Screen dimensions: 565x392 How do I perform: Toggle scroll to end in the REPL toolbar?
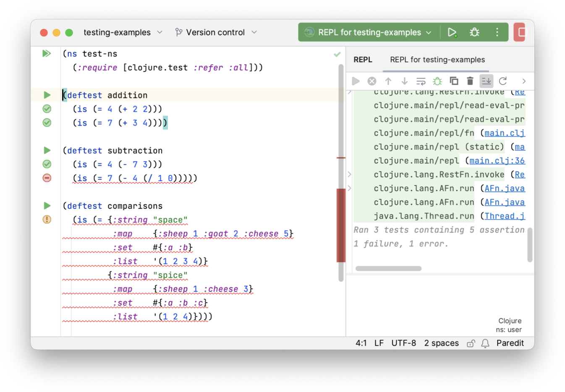point(486,81)
